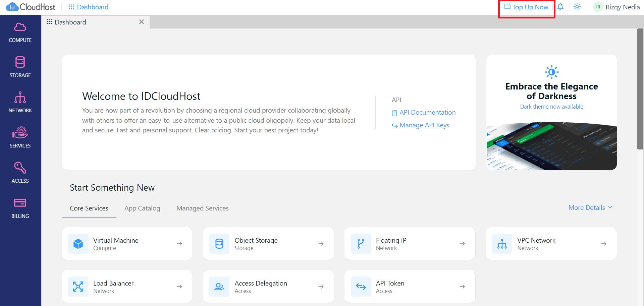Open the API Documentation link
This screenshot has height=306, width=644.
(427, 113)
